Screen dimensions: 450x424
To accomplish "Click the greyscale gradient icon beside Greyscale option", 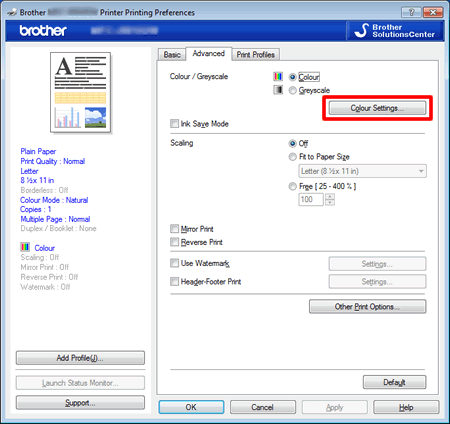I will [x=278, y=90].
